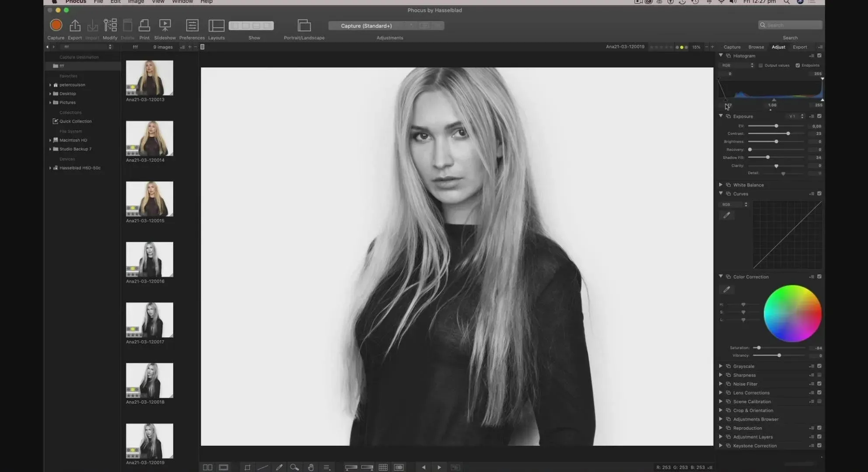Go to next image arrow
The height and width of the screenshot is (472, 868).
pos(439,467)
